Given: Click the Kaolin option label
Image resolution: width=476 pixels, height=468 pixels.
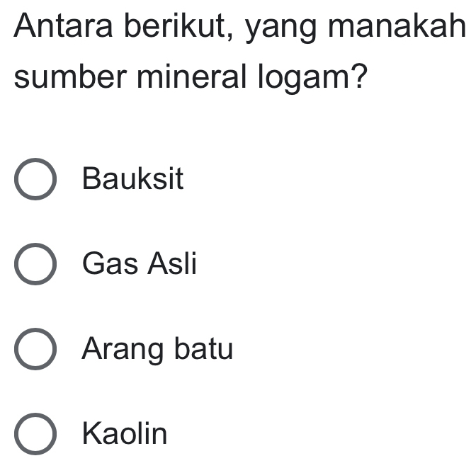Looking at the screenshot, I should click(x=125, y=433).
